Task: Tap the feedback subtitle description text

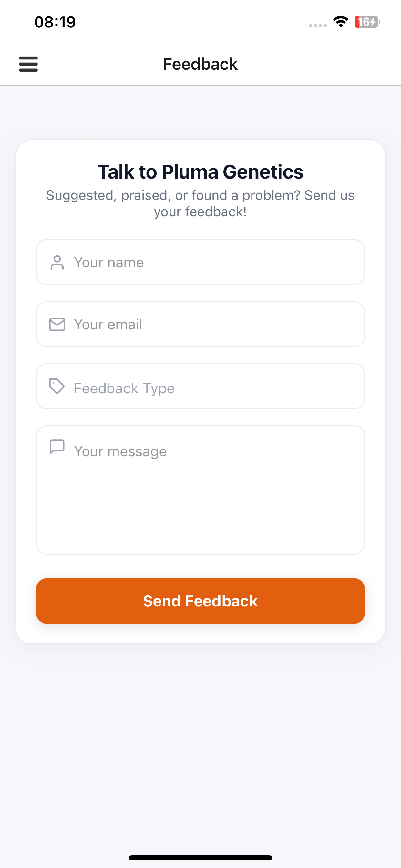Action: pyautogui.click(x=200, y=203)
